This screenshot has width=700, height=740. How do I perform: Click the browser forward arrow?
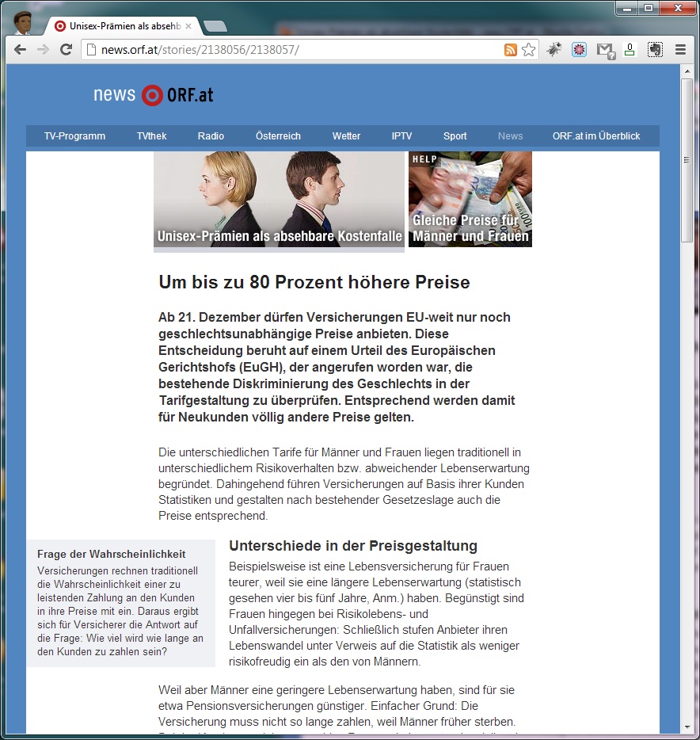point(43,50)
